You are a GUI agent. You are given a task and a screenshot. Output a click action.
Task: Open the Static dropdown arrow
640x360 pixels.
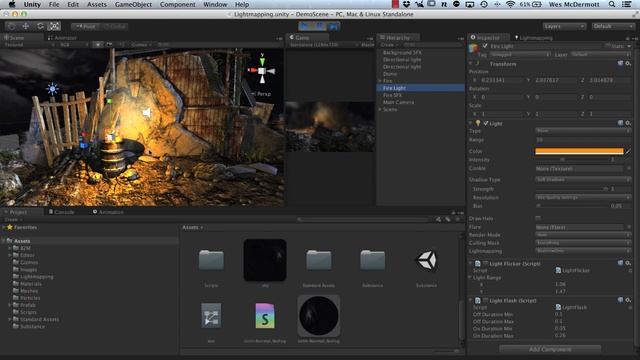click(x=629, y=47)
